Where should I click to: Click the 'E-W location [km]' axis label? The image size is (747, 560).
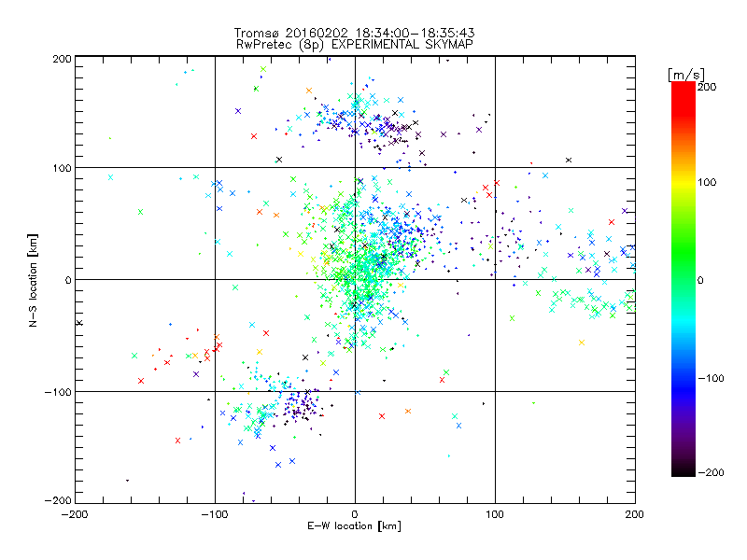354,525
